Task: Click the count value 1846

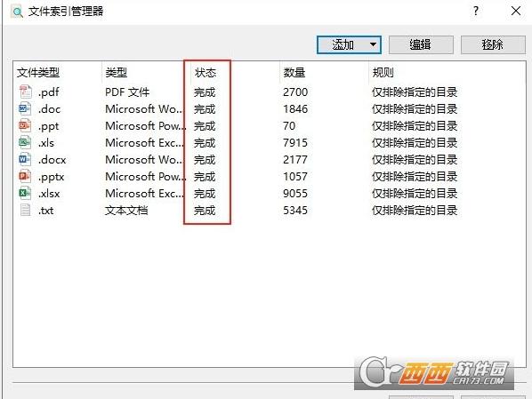Action: (295, 108)
